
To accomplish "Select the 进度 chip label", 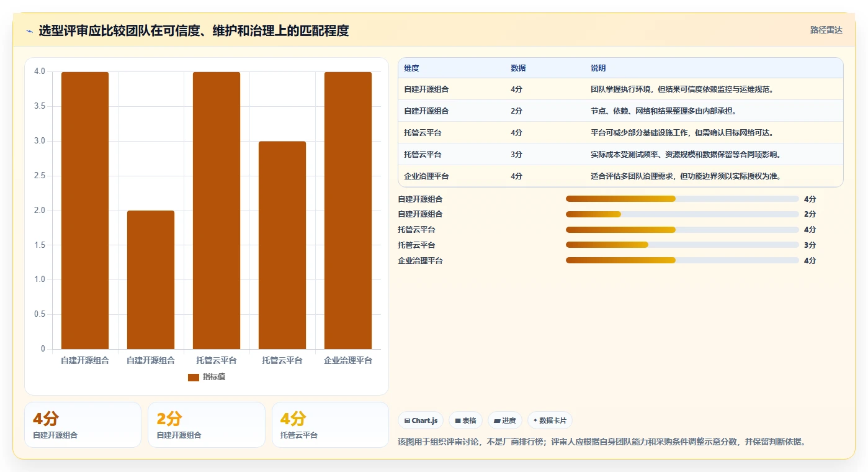I will pyautogui.click(x=509, y=420).
